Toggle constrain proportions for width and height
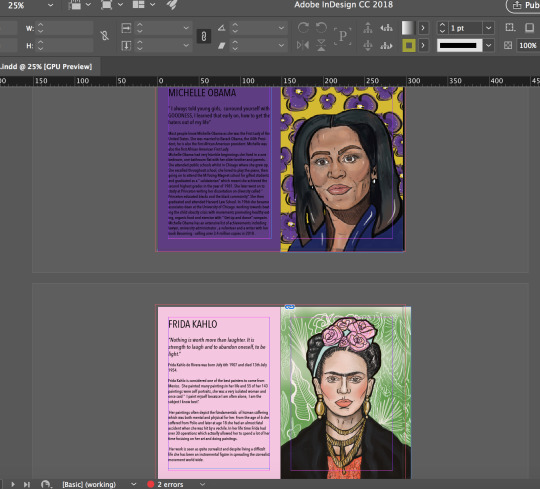Viewport: 540px width, 489px height. (x=104, y=35)
